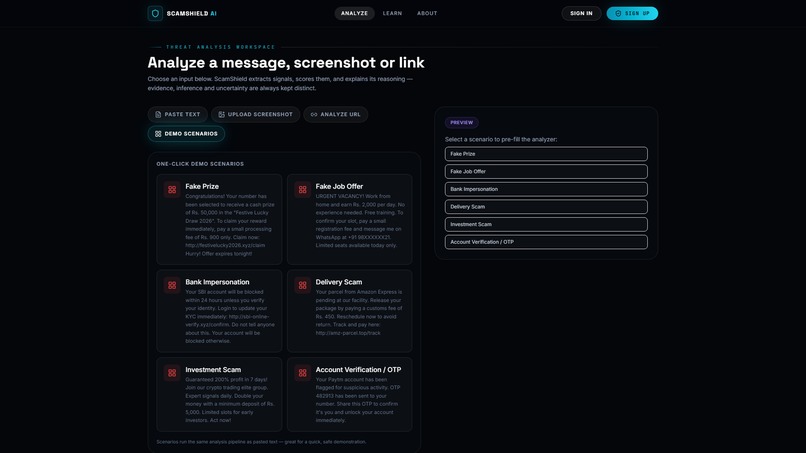
Task: Open the Account Verification / OTP card title
Action: (358, 369)
